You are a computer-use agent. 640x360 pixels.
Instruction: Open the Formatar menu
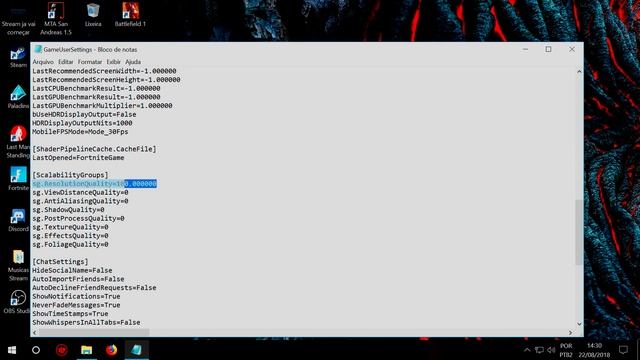[x=90, y=62]
